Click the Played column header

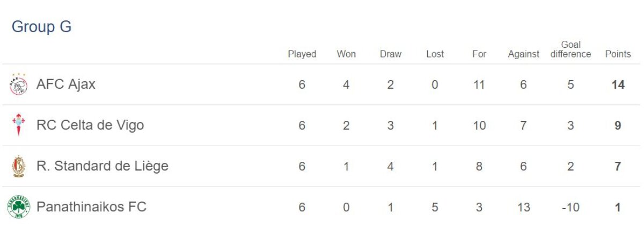(302, 54)
